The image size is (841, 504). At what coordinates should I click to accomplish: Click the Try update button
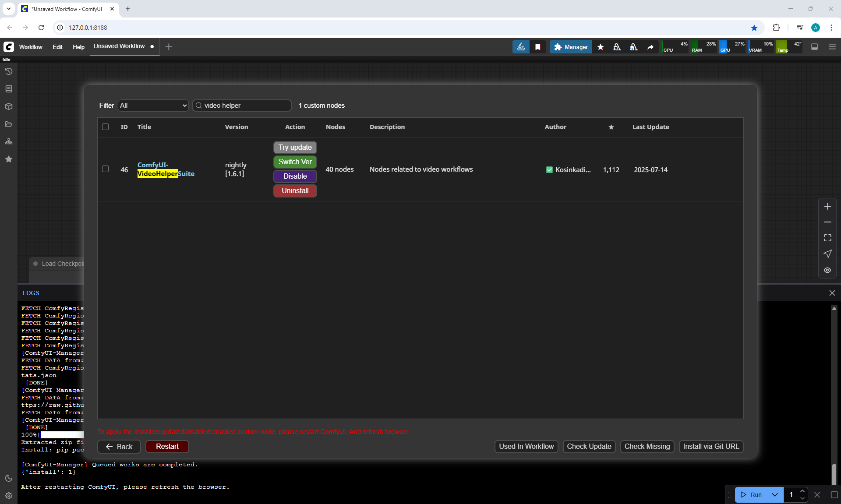[295, 148]
